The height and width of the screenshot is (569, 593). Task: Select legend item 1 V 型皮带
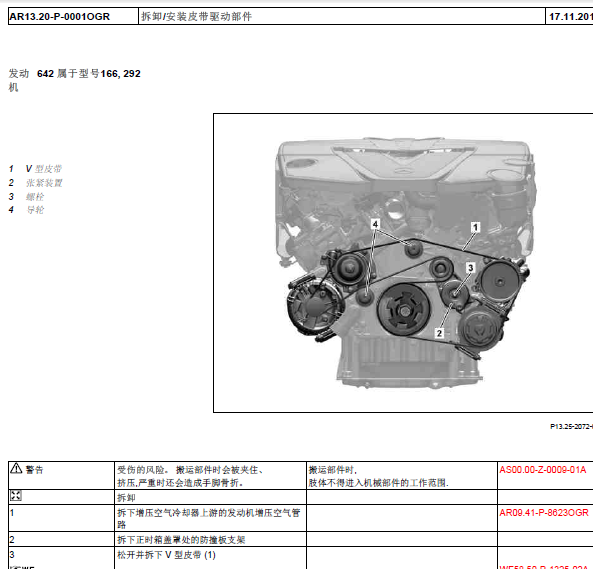[35, 169]
